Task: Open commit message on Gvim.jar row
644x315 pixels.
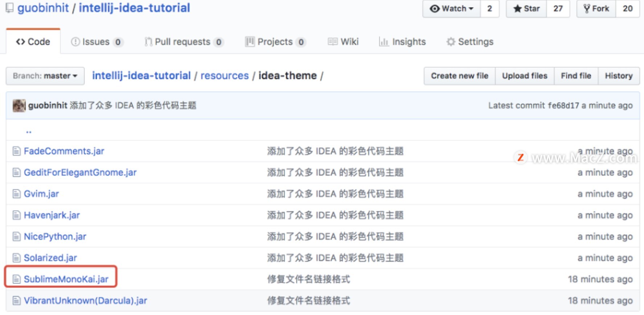Action: [x=335, y=194]
